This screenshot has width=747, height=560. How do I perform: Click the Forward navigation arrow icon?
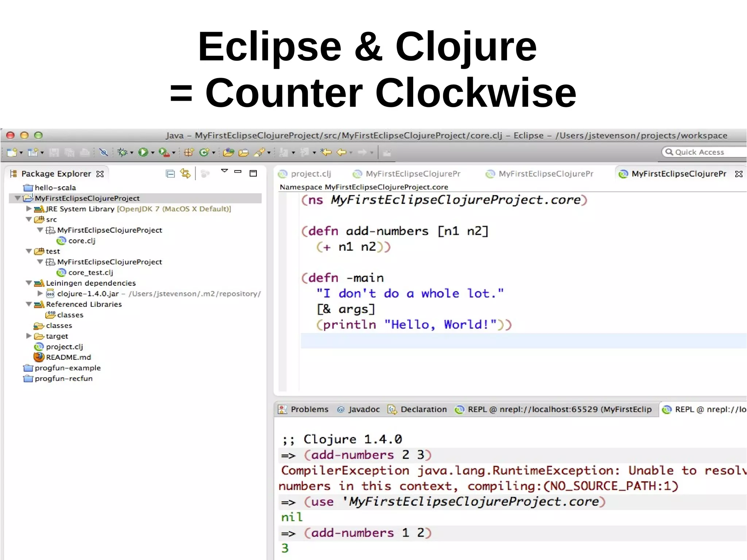[362, 152]
